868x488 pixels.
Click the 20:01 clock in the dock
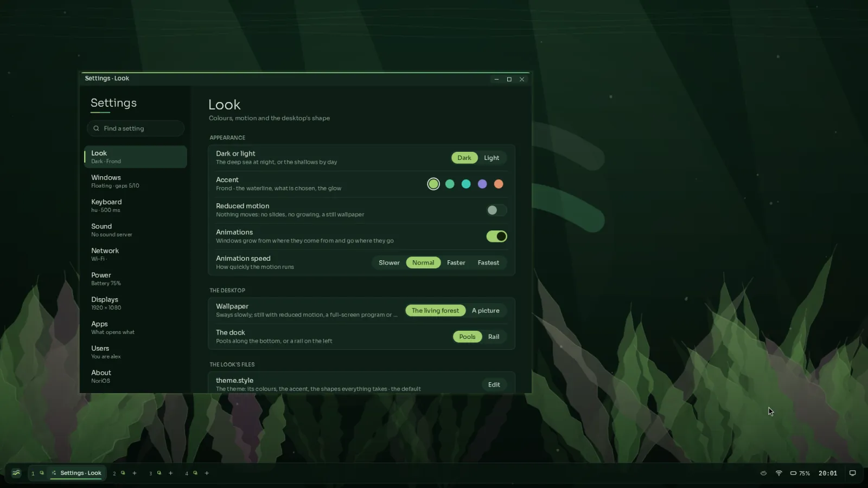click(828, 473)
